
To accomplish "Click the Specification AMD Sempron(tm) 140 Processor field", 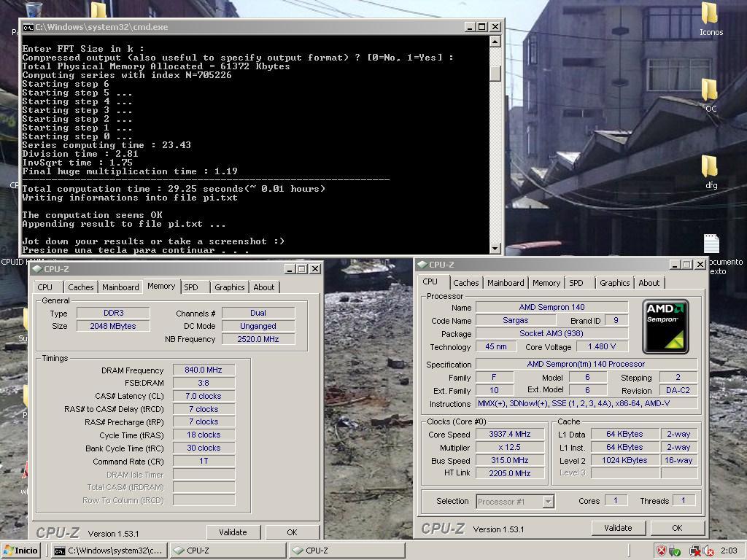I will [x=587, y=364].
